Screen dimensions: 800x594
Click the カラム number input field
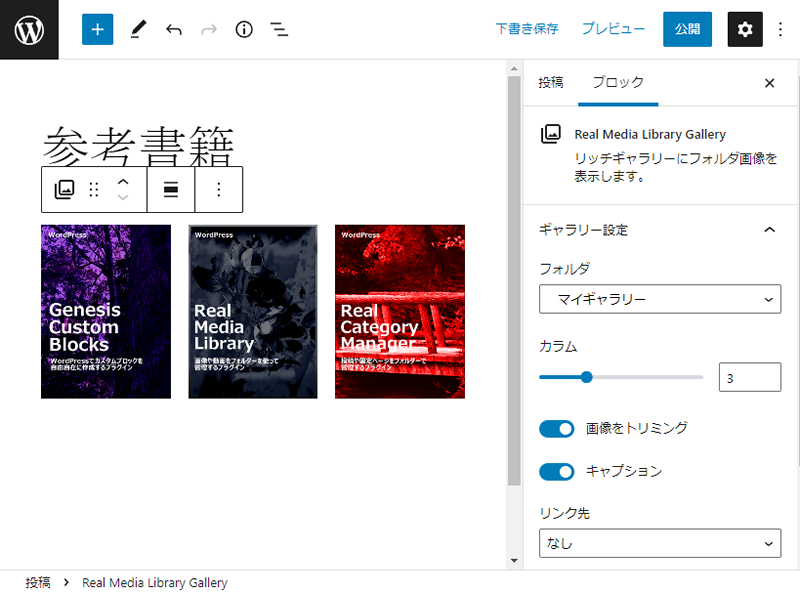[749, 377]
